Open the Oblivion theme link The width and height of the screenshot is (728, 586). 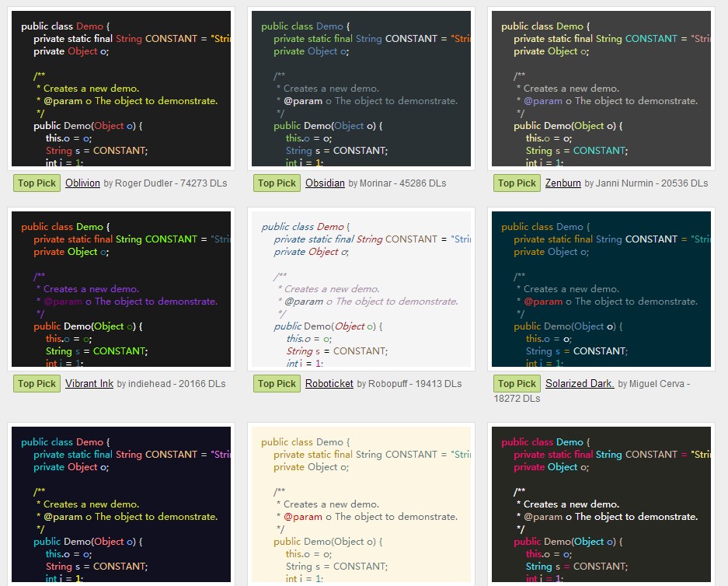(82, 183)
